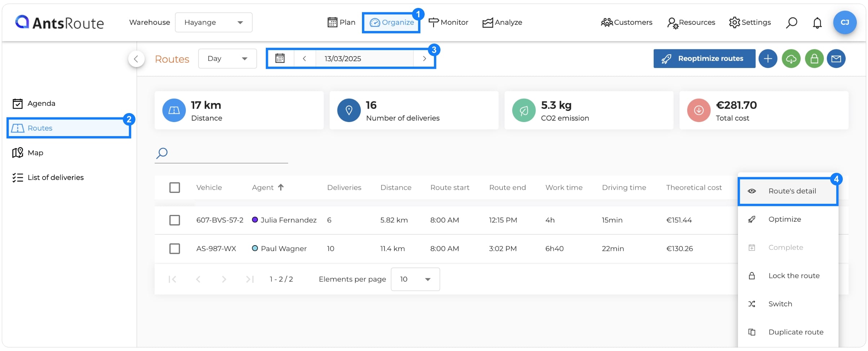Go to next page of table
The width and height of the screenshot is (868, 351).
(224, 279)
